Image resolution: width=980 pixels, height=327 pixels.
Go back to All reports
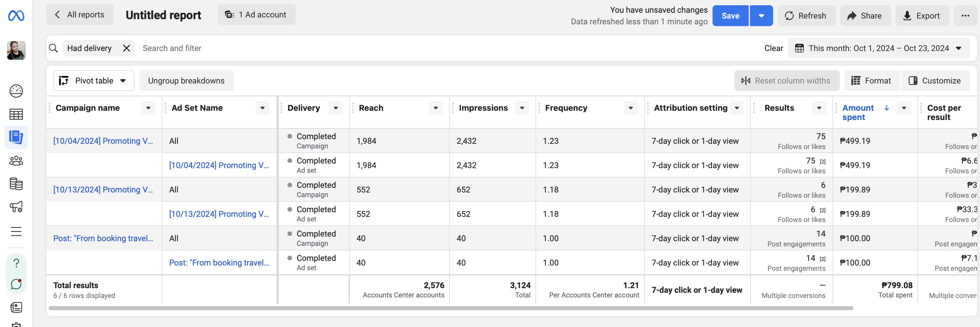pyautogui.click(x=80, y=15)
